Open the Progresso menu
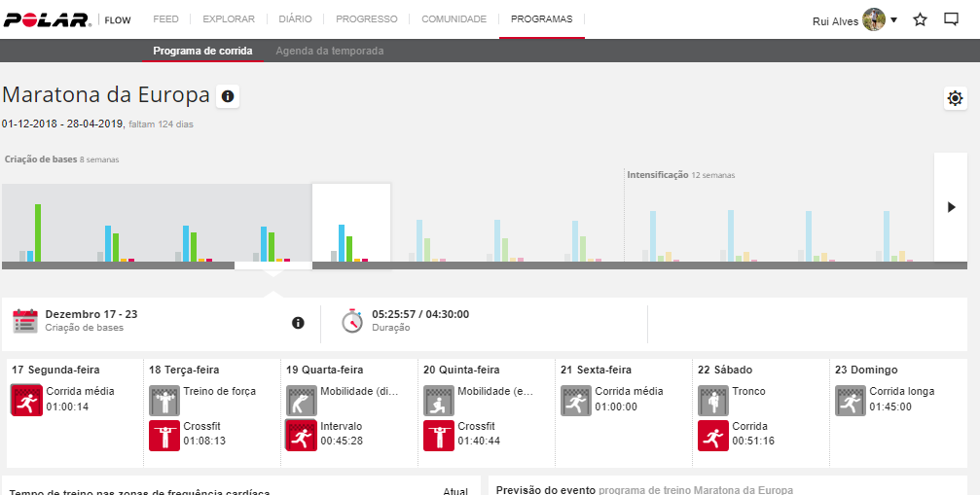The height and width of the screenshot is (495, 980). [x=365, y=18]
